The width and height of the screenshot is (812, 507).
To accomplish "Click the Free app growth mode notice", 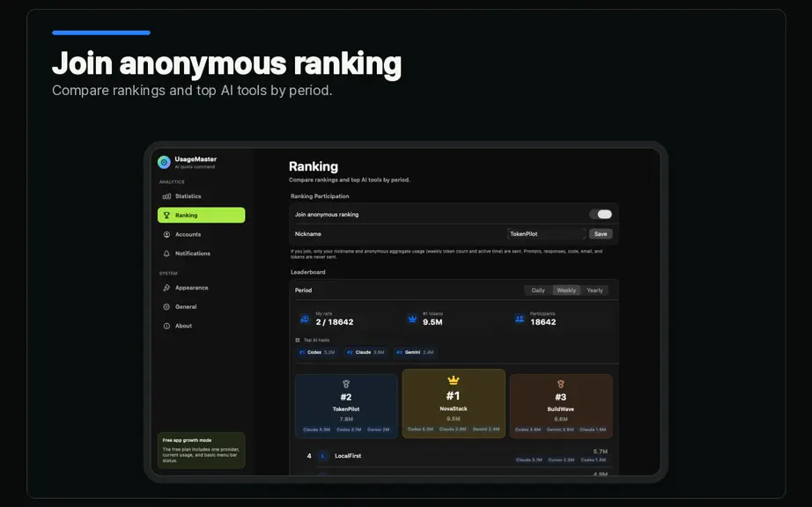I will (x=202, y=451).
